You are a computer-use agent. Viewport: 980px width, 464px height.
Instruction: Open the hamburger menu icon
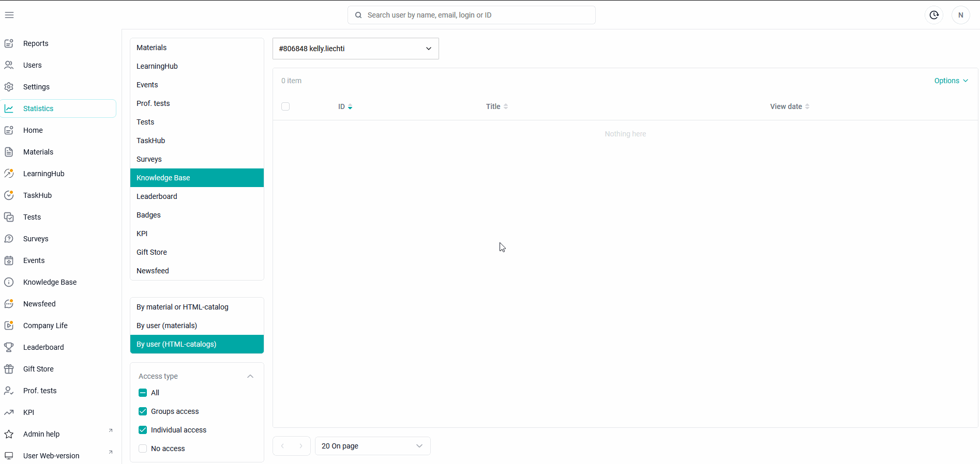tap(9, 15)
